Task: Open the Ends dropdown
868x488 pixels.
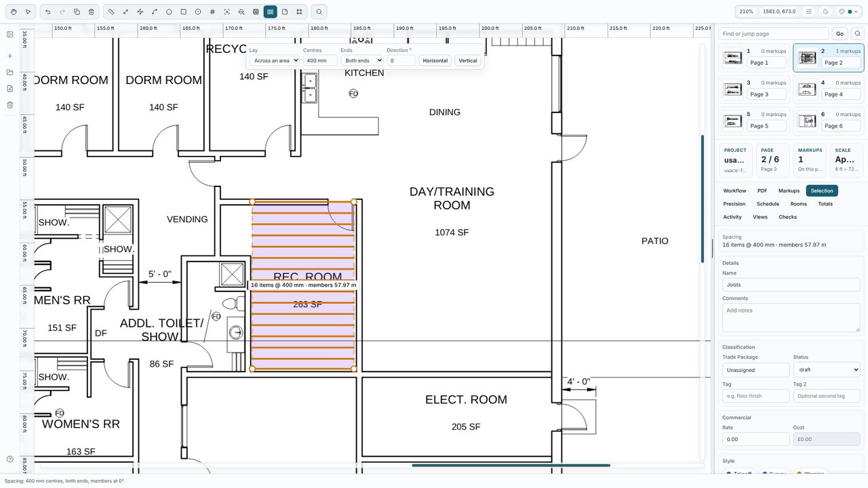Action: (362, 60)
